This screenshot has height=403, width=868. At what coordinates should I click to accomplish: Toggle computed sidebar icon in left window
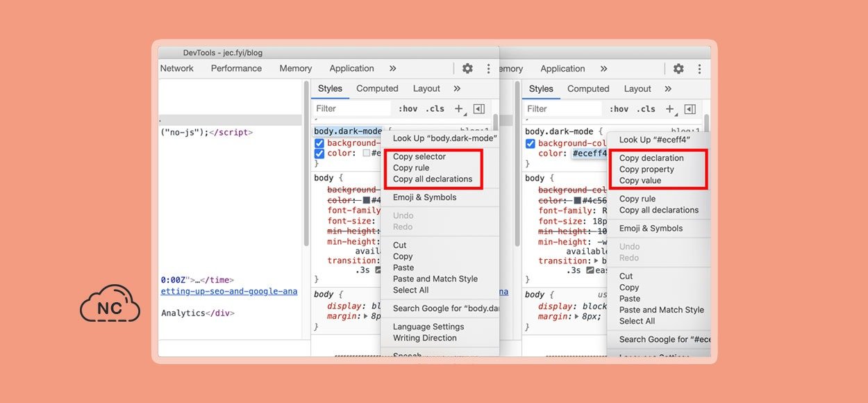pos(478,108)
